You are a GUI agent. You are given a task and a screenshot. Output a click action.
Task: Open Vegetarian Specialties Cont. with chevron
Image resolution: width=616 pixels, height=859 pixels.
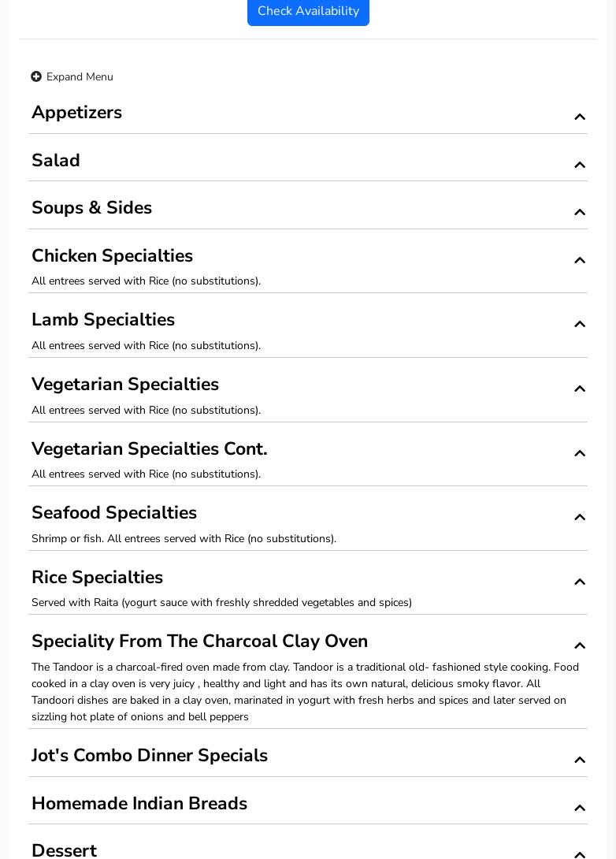(580, 453)
